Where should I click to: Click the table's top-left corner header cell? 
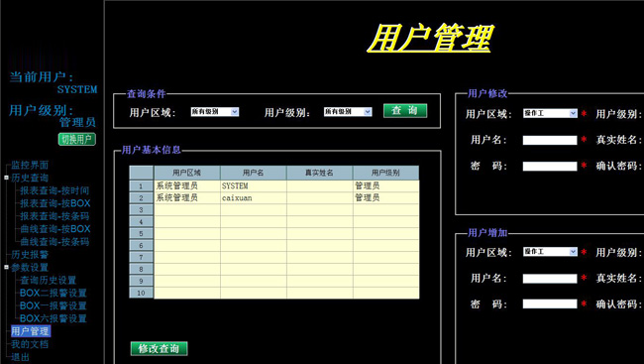coord(142,173)
